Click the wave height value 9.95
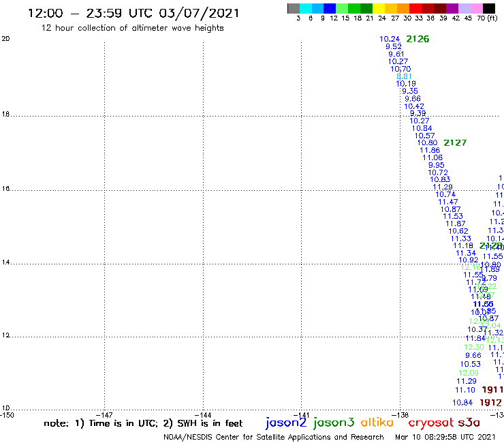This screenshot has width=504, height=443. point(436,165)
